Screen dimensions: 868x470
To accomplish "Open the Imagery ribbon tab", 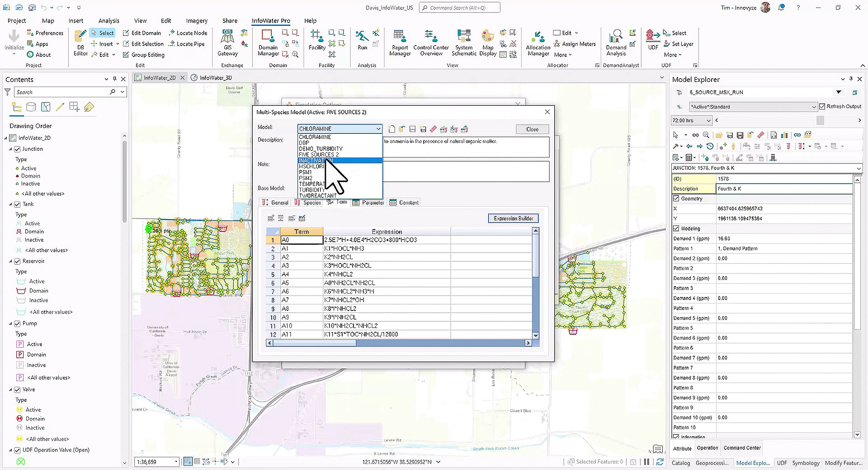I will (x=197, y=21).
